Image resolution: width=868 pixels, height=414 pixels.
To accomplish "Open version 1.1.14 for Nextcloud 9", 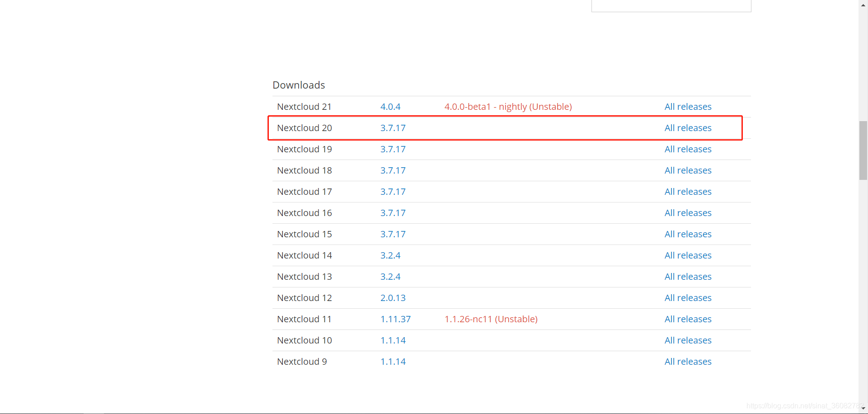I will pyautogui.click(x=393, y=362).
